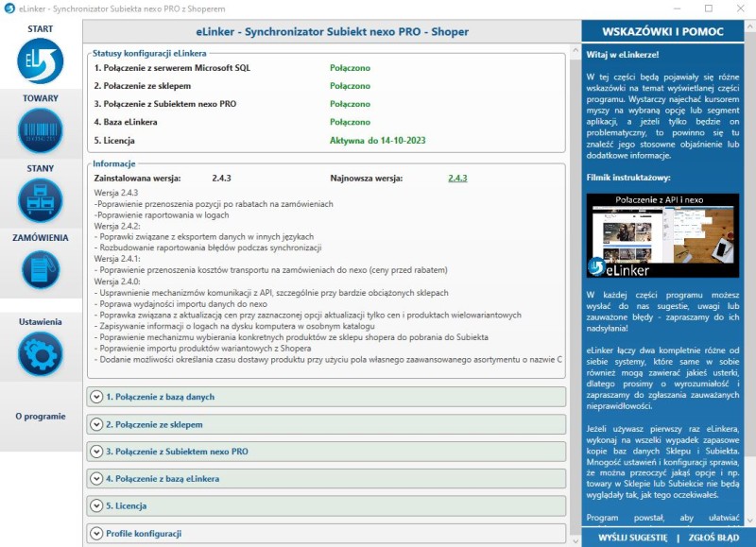Expand 3. Połączenie z Subiektem nexo PRO
Viewport: 756px width, 547px height.
(96, 452)
